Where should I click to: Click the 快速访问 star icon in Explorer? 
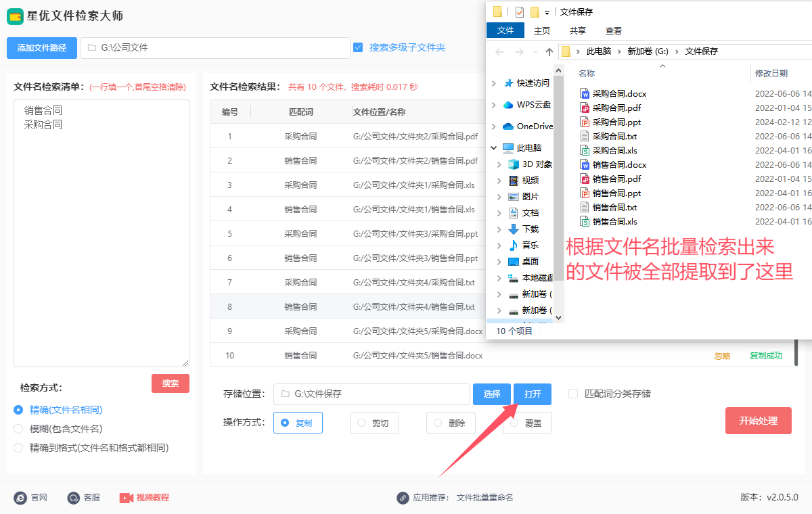click(x=509, y=83)
